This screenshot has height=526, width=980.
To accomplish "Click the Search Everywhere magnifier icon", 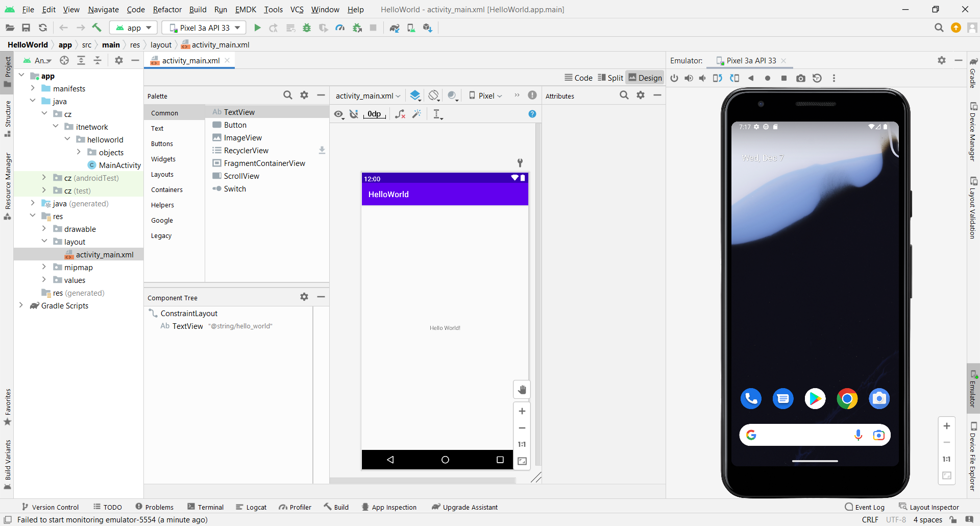I will (939, 28).
